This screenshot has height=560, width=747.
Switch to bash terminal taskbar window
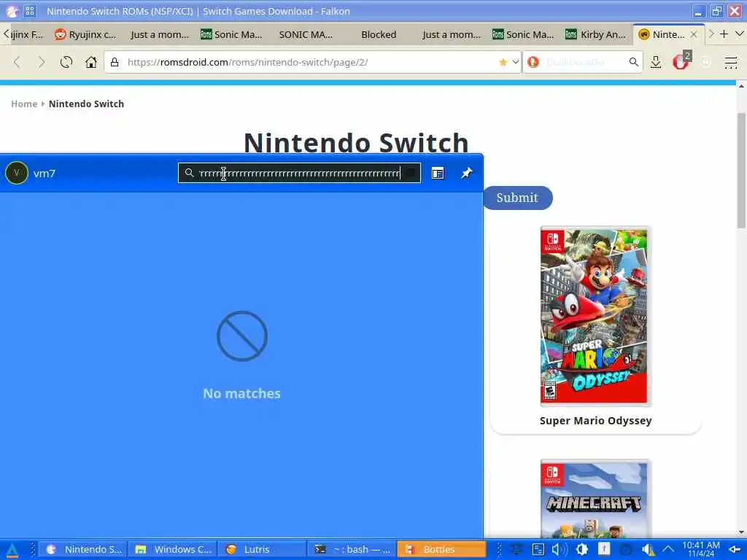[352, 550]
